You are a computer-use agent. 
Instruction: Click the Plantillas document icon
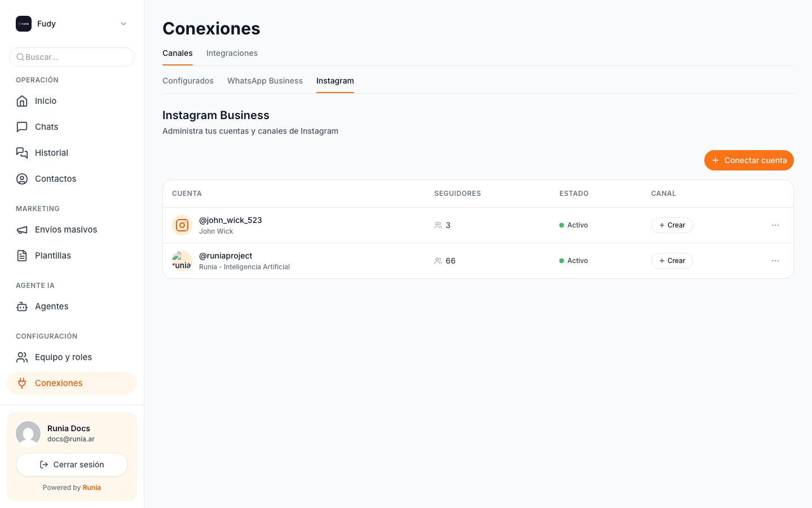[22, 256]
